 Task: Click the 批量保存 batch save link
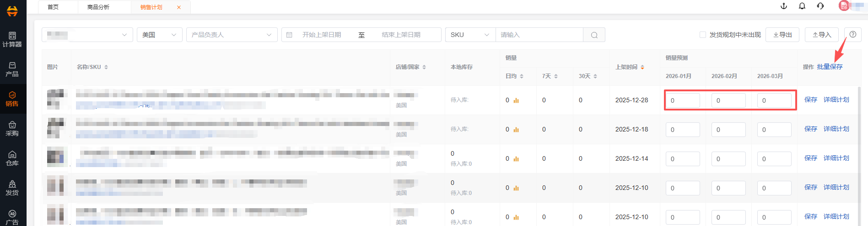click(x=830, y=67)
